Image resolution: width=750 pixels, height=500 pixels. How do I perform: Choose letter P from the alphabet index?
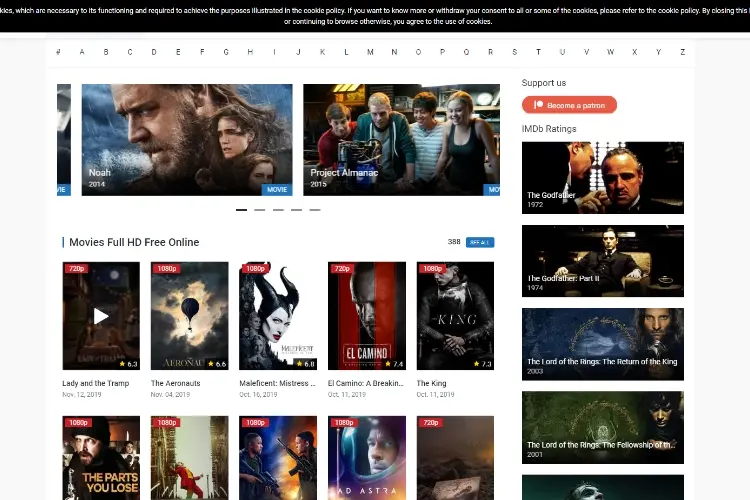[x=442, y=52]
